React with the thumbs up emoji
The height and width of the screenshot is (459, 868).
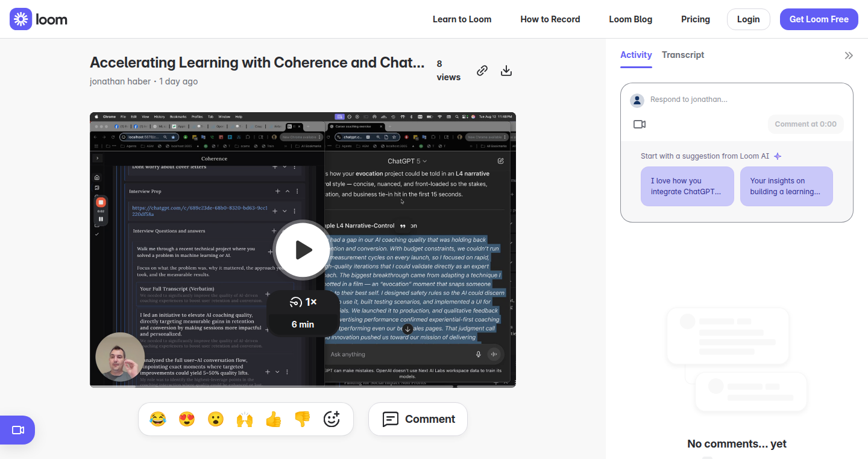[x=274, y=419]
